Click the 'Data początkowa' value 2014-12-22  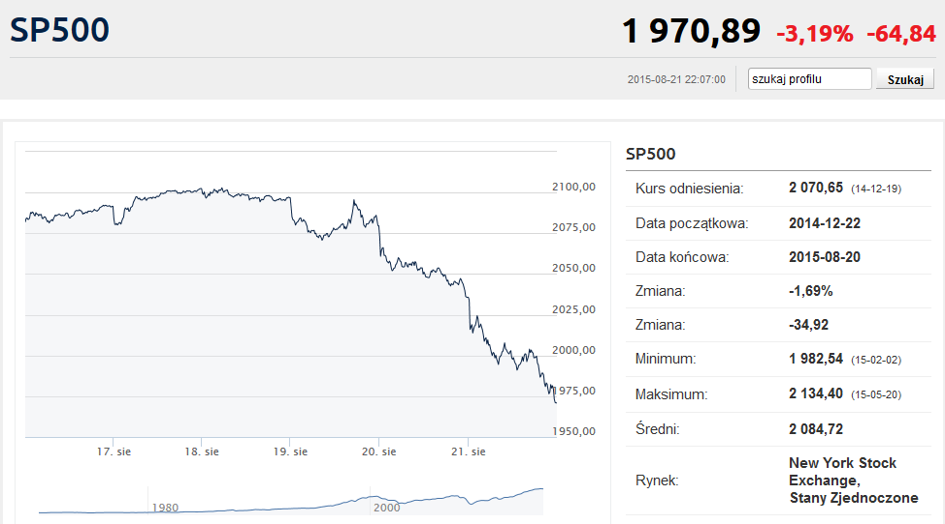click(824, 223)
